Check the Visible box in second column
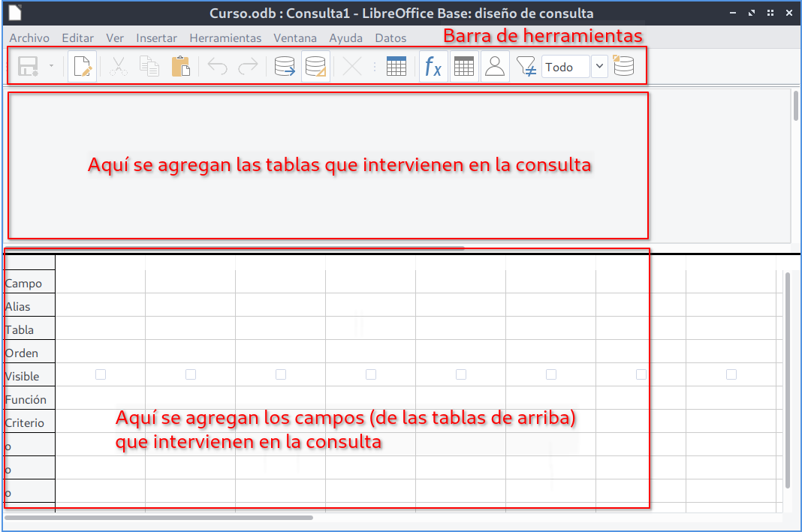This screenshot has height=532, width=802. 191,374
